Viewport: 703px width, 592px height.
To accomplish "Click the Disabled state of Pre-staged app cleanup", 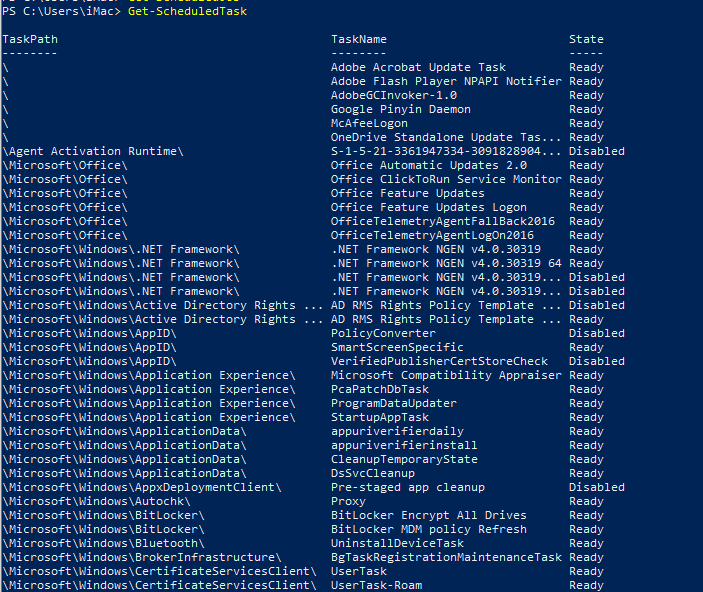I will coord(597,487).
